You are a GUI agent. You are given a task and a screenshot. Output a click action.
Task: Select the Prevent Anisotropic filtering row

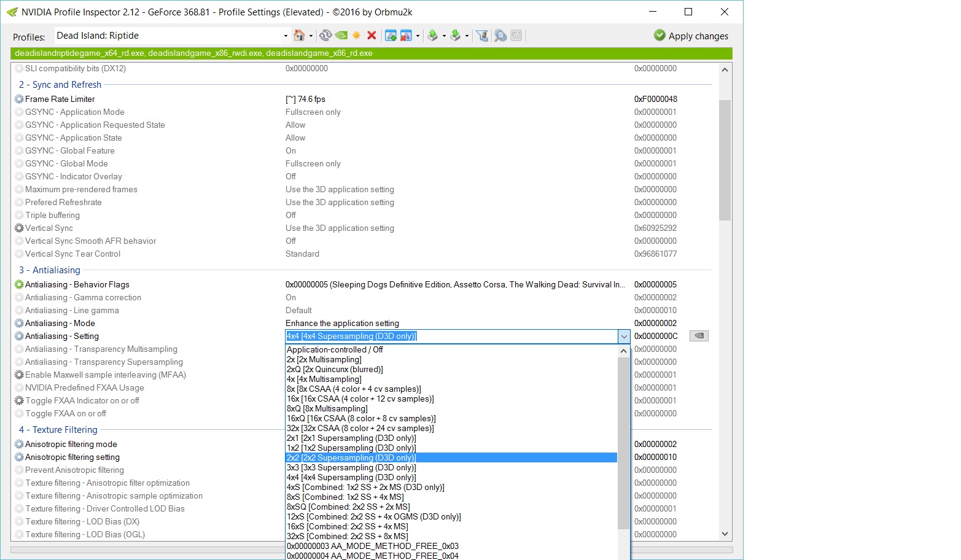tap(149, 470)
